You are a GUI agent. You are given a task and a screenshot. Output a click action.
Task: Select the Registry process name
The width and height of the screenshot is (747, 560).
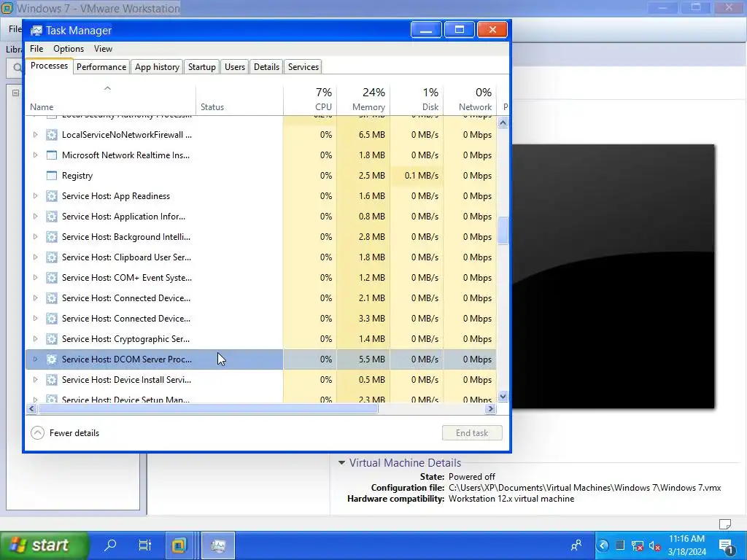77,176
